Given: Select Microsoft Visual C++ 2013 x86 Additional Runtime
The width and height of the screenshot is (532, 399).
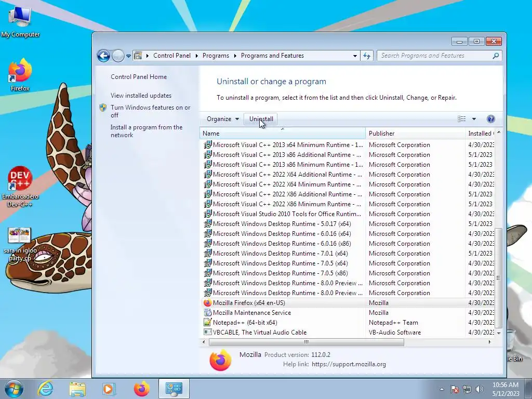Looking at the screenshot, I should [287, 155].
